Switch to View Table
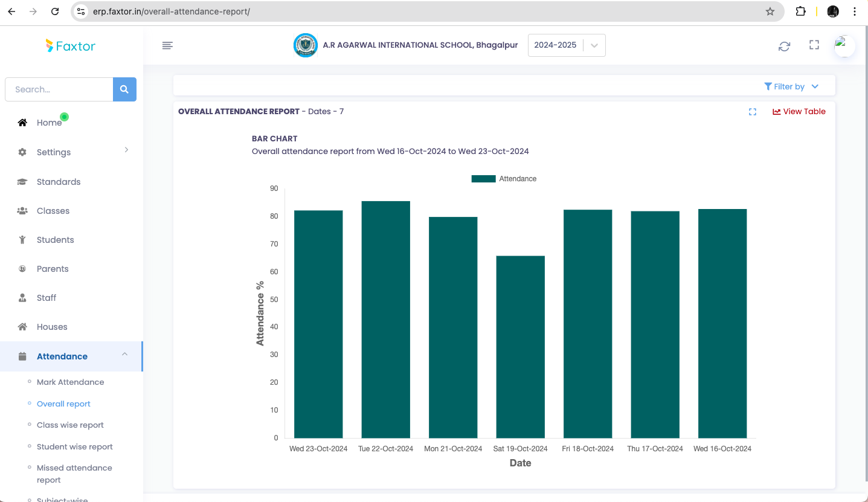This screenshot has width=868, height=502. point(799,112)
